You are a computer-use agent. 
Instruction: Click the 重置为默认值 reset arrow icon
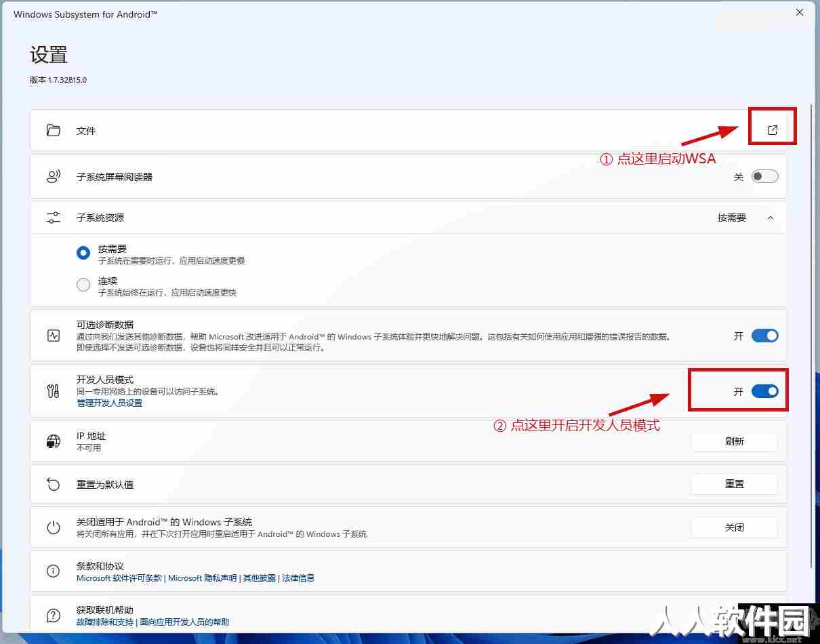54,484
